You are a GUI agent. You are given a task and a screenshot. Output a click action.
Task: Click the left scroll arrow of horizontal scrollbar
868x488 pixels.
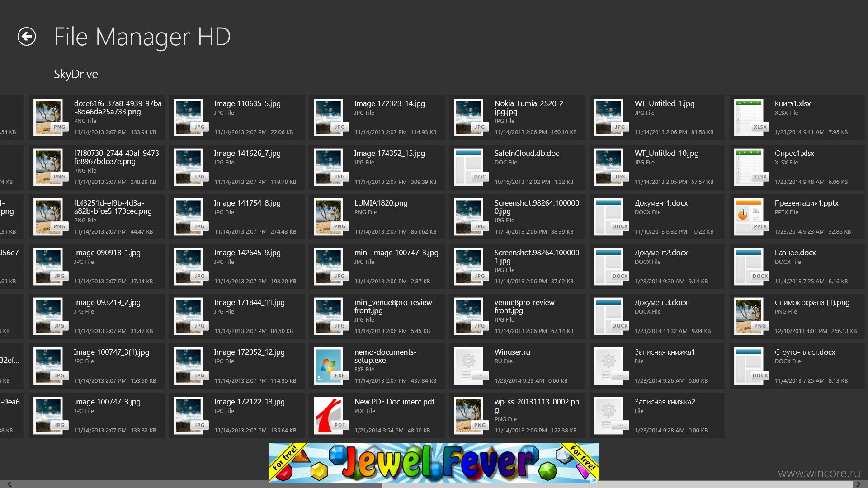(9, 484)
